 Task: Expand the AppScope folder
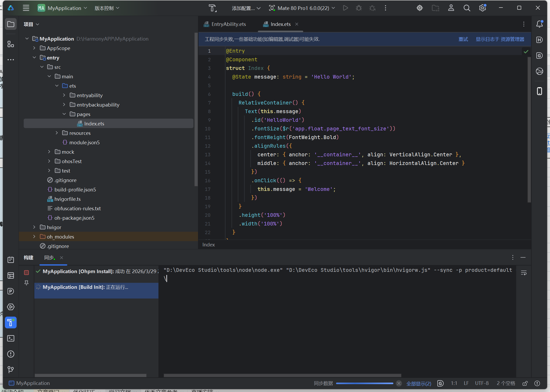[x=34, y=48]
